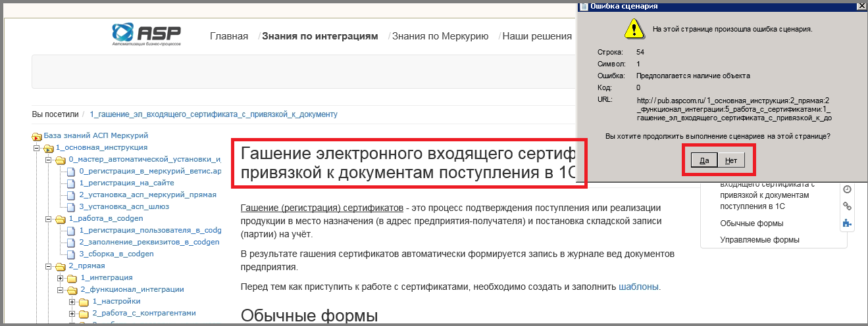Collapse the 2_прямая tree node
The image size is (868, 326).
48,266
